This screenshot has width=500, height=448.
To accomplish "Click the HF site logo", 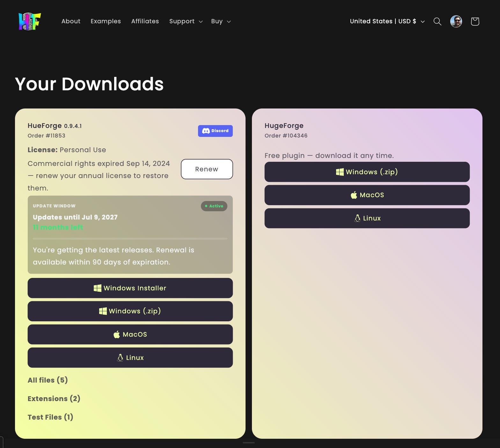I will [30, 21].
